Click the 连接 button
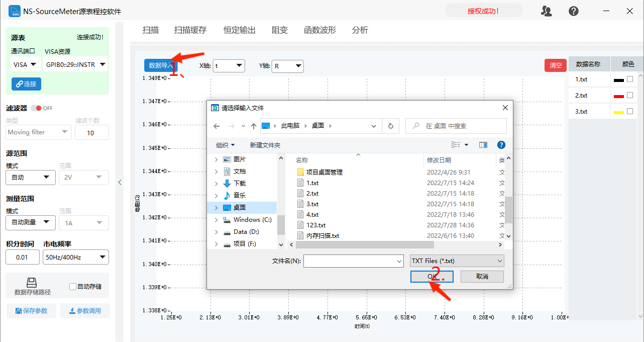 26,84
